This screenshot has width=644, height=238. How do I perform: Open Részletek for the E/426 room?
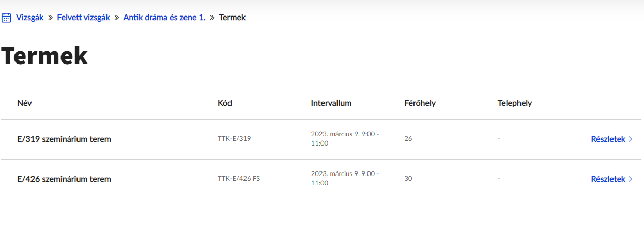coord(608,179)
